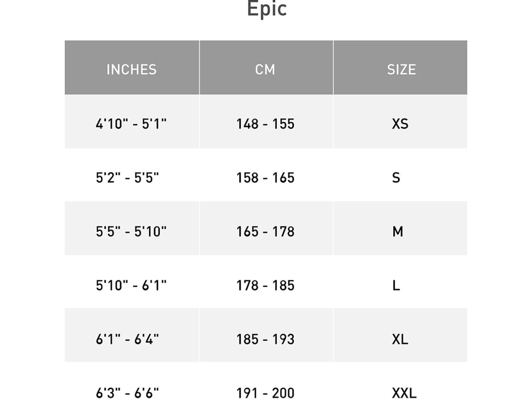Select the SIZE column header
Screen dimensions: 532x399
coord(401,69)
